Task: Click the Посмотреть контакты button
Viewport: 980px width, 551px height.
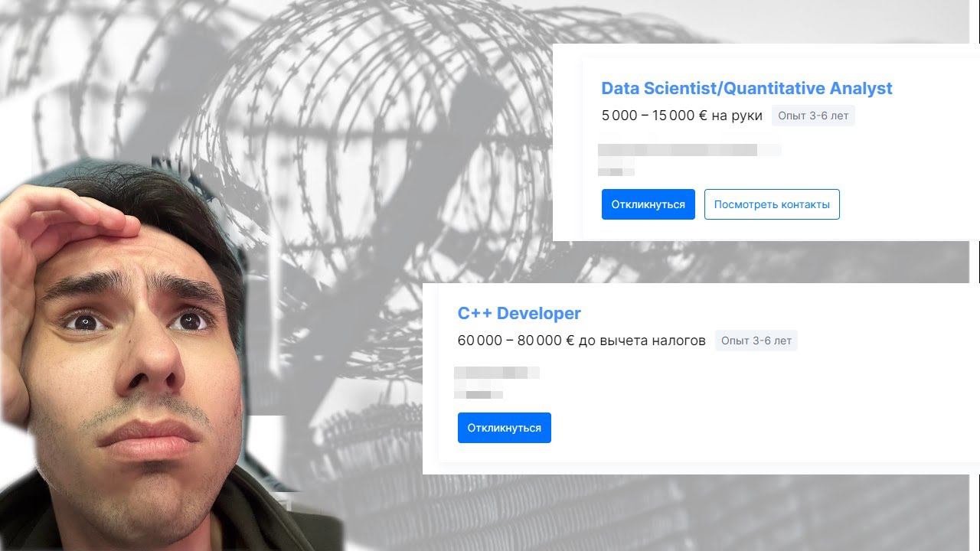Action: [772, 204]
